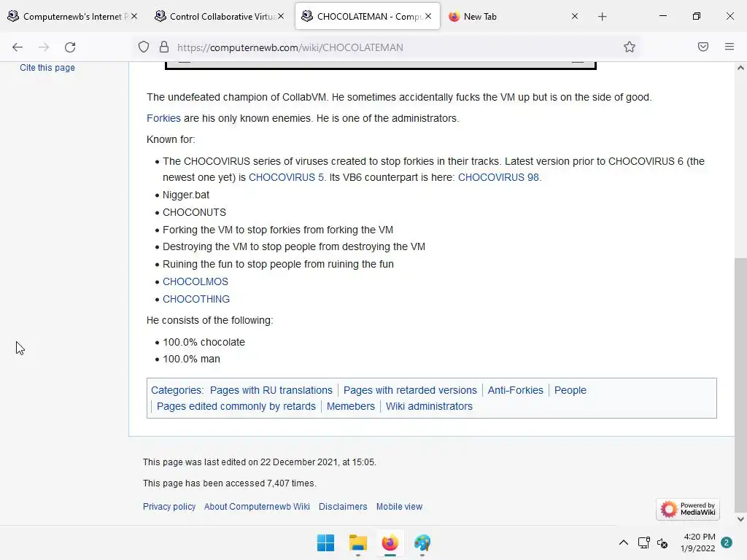
Task: Switch to Mobile view
Action: (399, 507)
